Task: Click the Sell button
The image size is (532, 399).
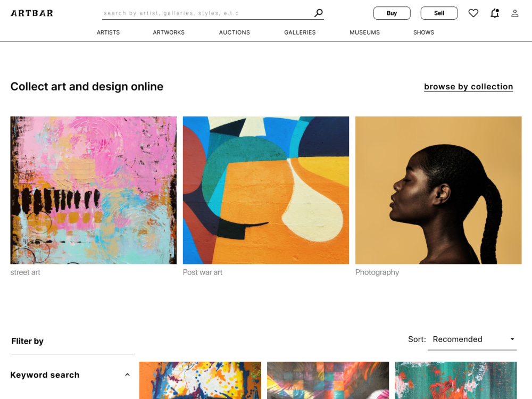Action: [439, 13]
